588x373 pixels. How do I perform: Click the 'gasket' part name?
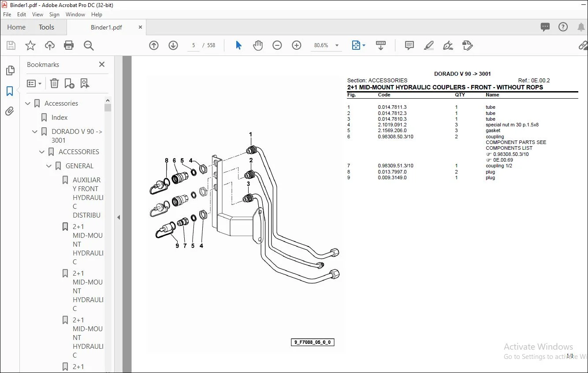(x=493, y=130)
